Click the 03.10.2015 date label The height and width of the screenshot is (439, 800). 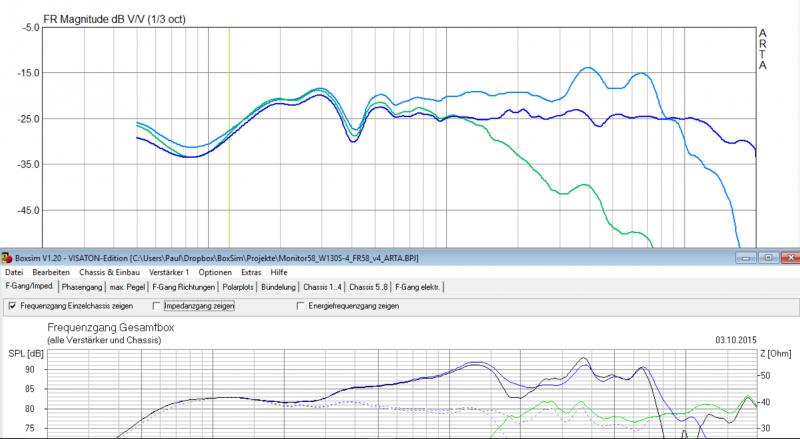[x=736, y=340]
